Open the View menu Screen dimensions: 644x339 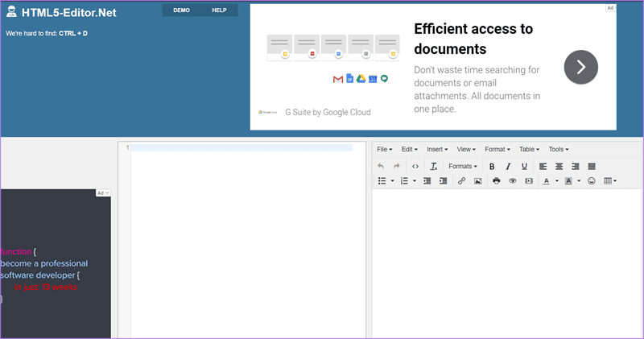pos(467,149)
